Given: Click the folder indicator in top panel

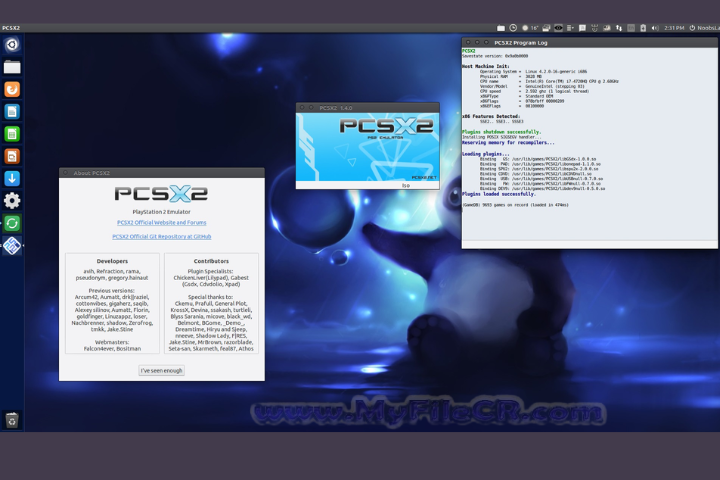Looking at the screenshot, I should [501, 28].
